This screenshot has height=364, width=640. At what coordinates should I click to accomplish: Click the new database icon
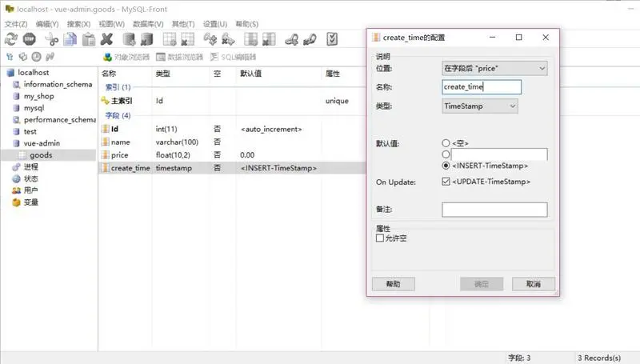coord(129,39)
